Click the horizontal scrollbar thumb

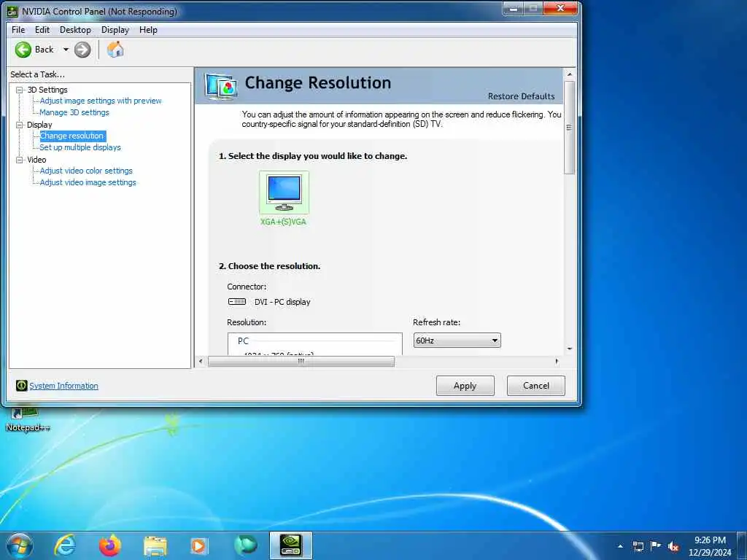tap(301, 362)
